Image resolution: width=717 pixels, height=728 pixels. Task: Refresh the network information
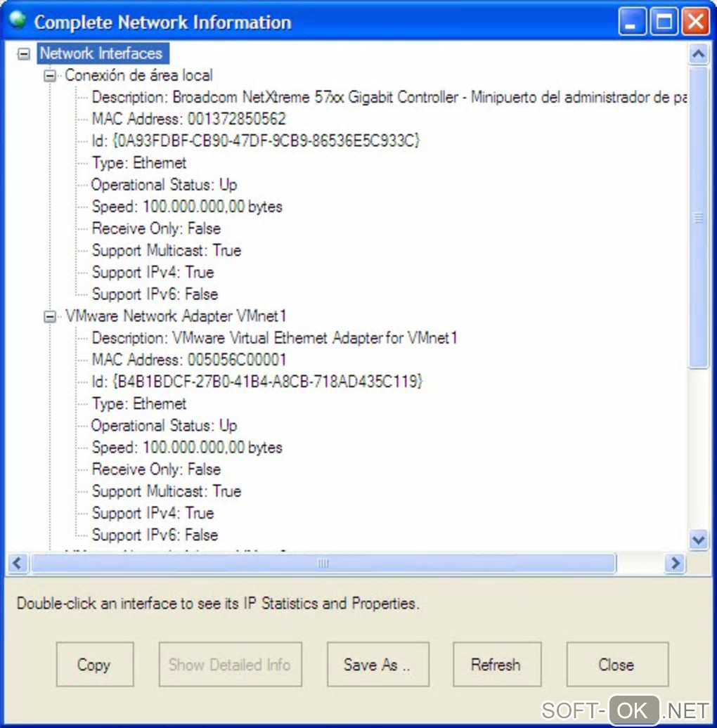point(497,664)
